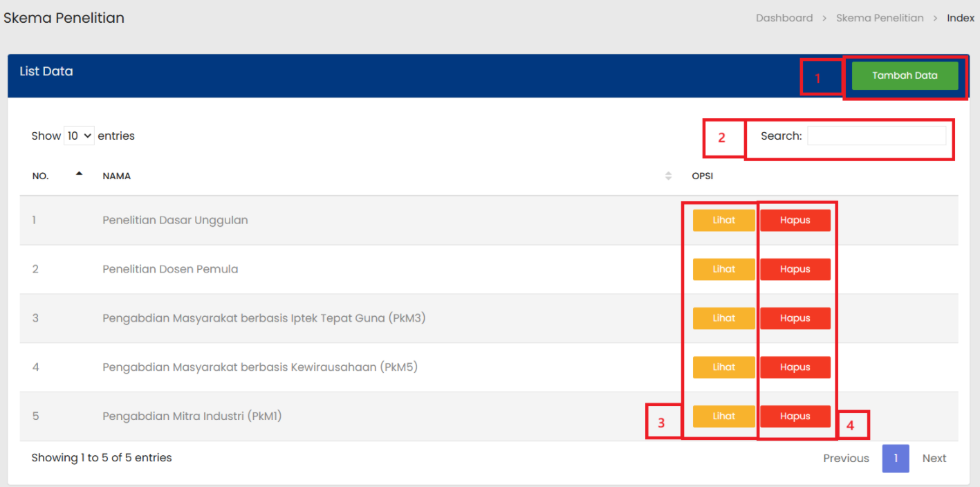The height and width of the screenshot is (487, 980).
Task: Click the Previous pagination link
Action: (845, 459)
